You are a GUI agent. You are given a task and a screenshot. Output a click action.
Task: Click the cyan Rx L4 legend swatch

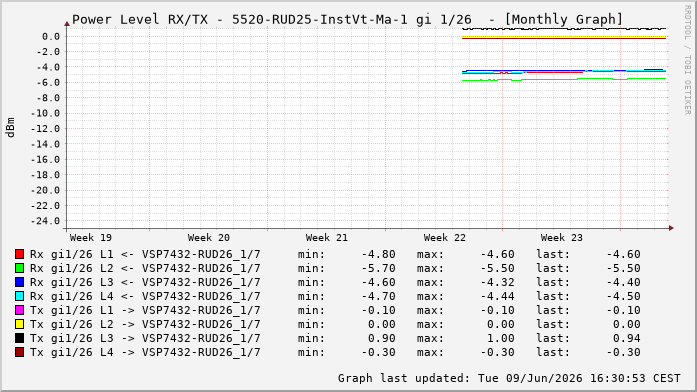tap(20, 296)
